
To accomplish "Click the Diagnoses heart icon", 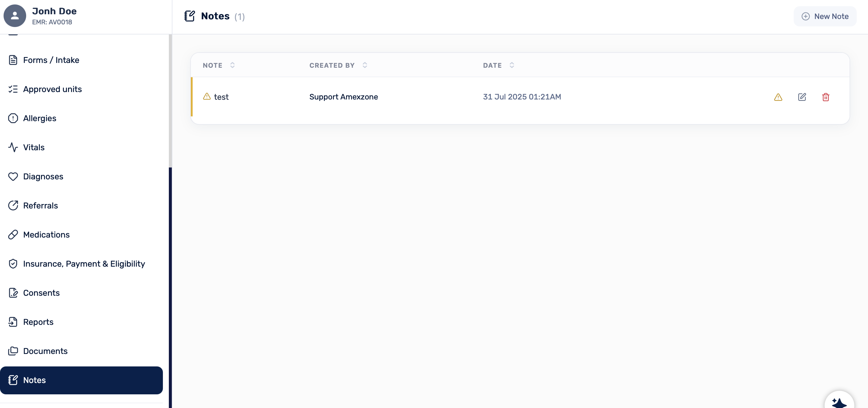I will 13,176.
